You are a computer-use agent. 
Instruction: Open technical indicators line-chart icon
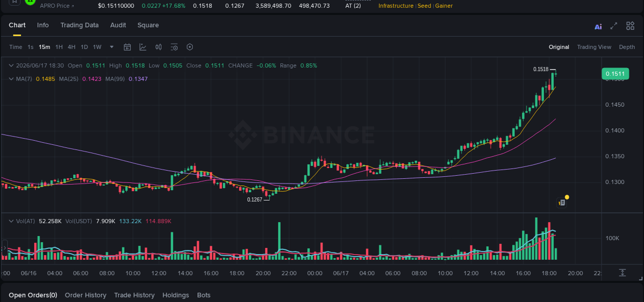(x=143, y=47)
